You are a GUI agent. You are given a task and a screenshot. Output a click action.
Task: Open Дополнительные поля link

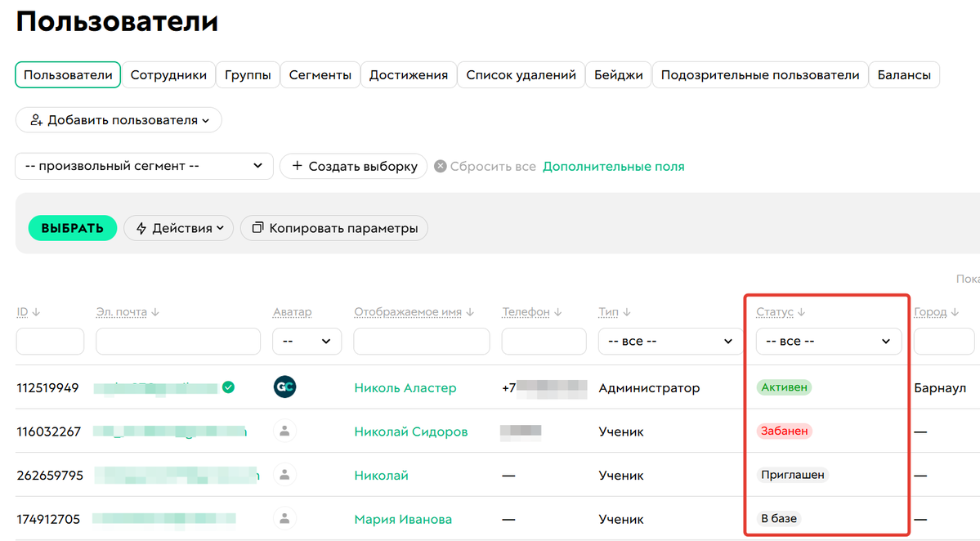615,166
